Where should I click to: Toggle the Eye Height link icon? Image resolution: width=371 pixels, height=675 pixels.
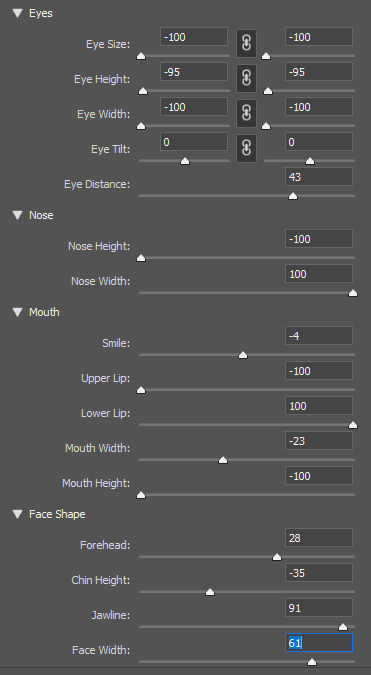point(246,78)
